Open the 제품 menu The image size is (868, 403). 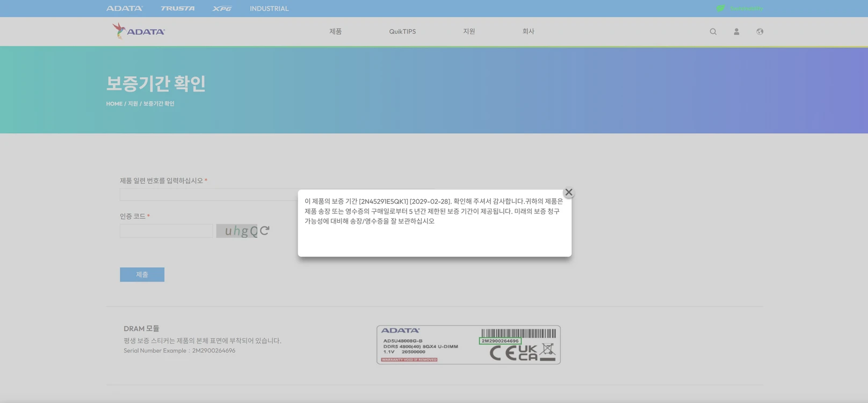click(x=336, y=32)
